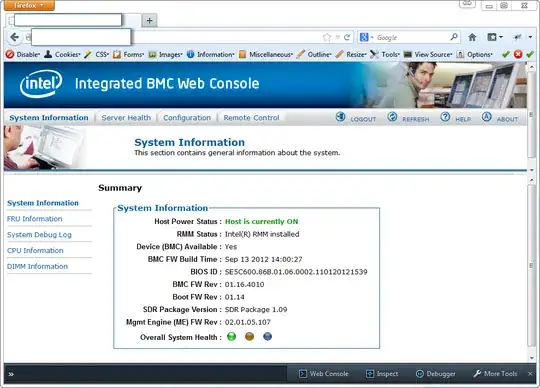Select the BIOS ID value text
The height and width of the screenshot is (388, 540).
click(x=296, y=272)
